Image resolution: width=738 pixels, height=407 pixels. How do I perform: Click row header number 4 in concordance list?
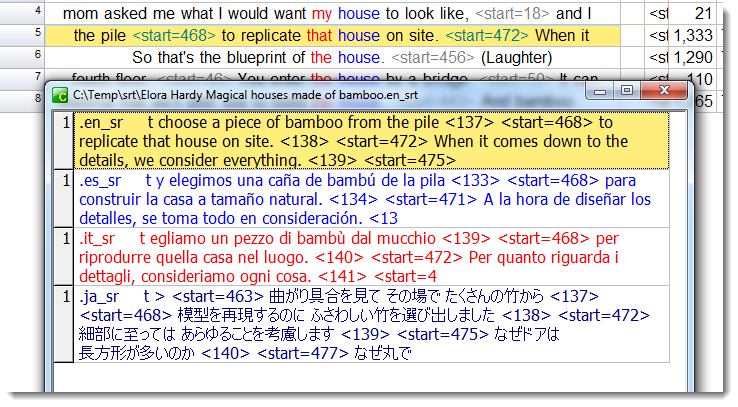pos(37,14)
